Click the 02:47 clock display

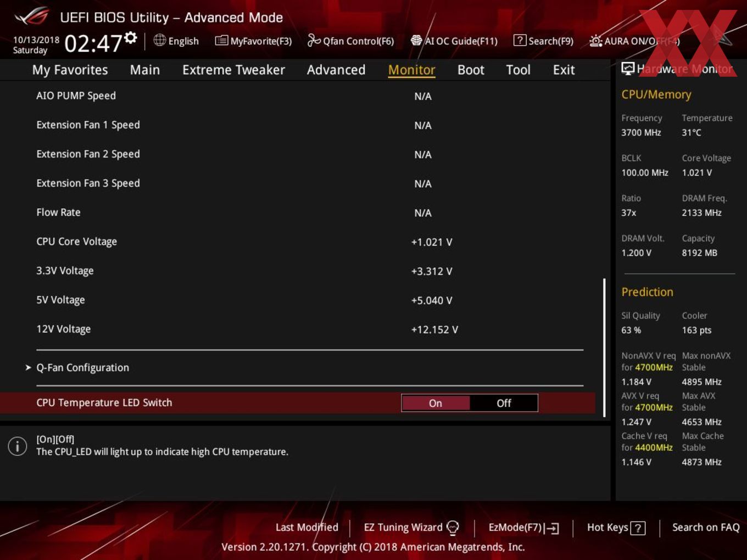(x=93, y=43)
